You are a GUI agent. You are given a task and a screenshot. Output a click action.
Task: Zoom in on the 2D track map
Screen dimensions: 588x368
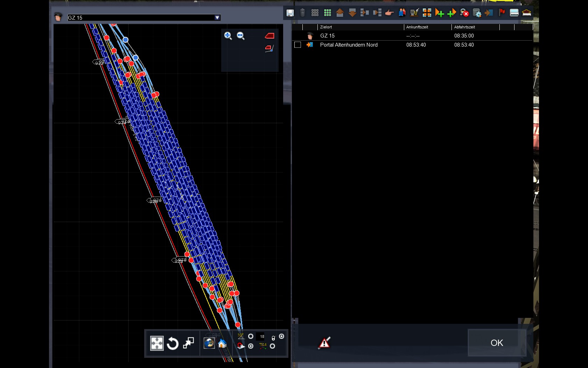pyautogui.click(x=228, y=36)
